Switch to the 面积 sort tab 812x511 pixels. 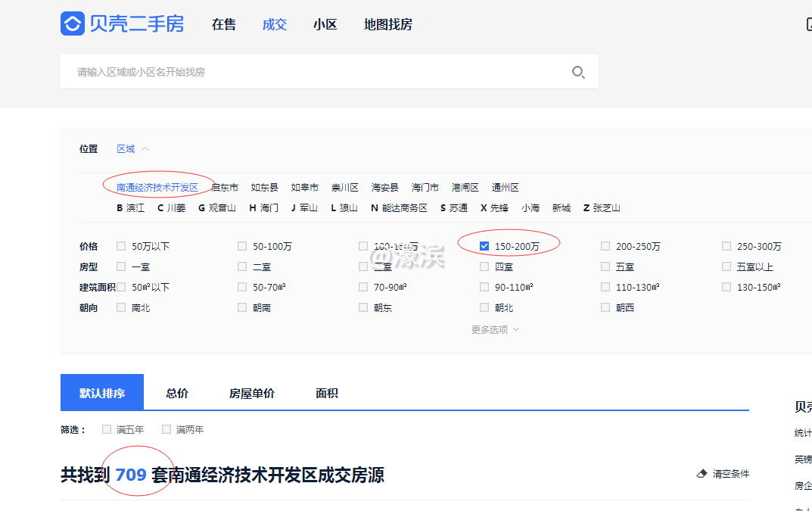point(326,393)
